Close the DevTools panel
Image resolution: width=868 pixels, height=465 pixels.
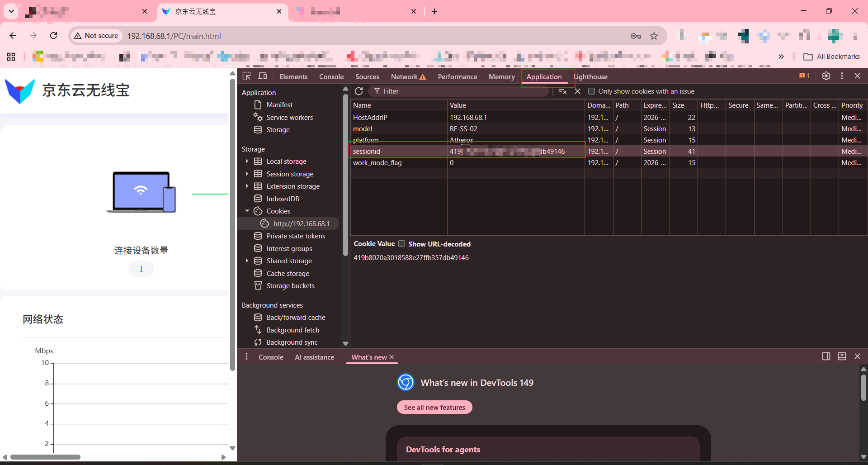click(857, 76)
